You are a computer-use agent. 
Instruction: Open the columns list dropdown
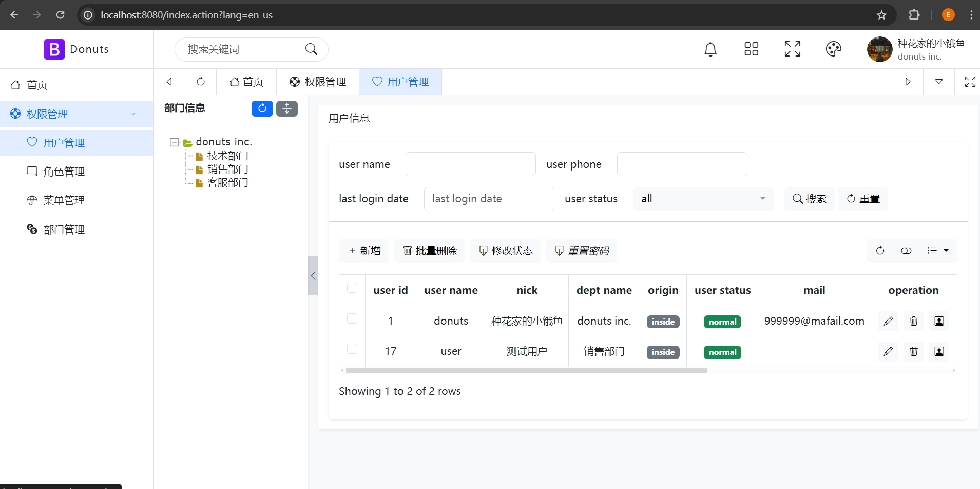point(938,251)
